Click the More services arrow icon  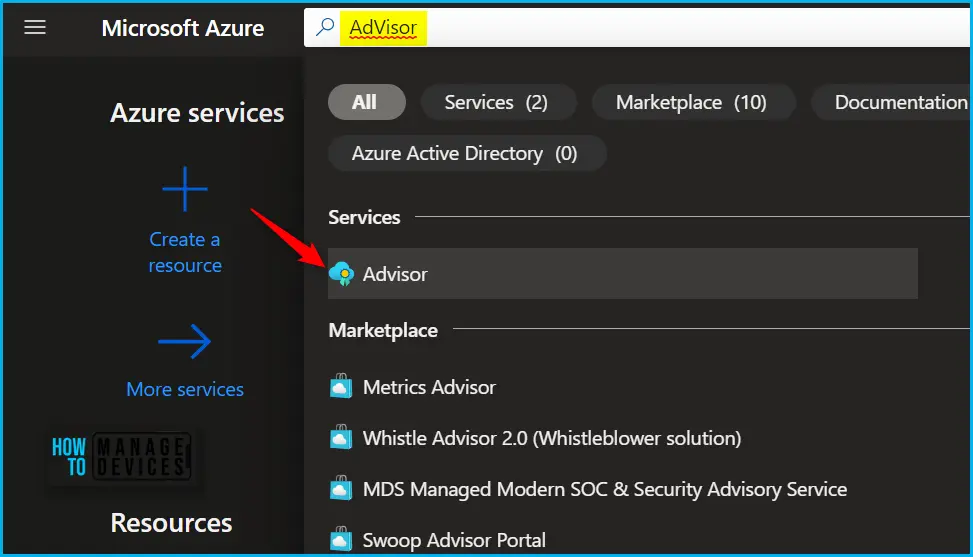click(x=185, y=341)
